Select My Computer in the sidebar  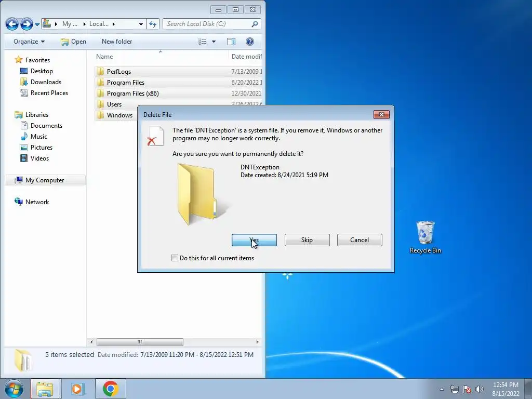point(46,180)
